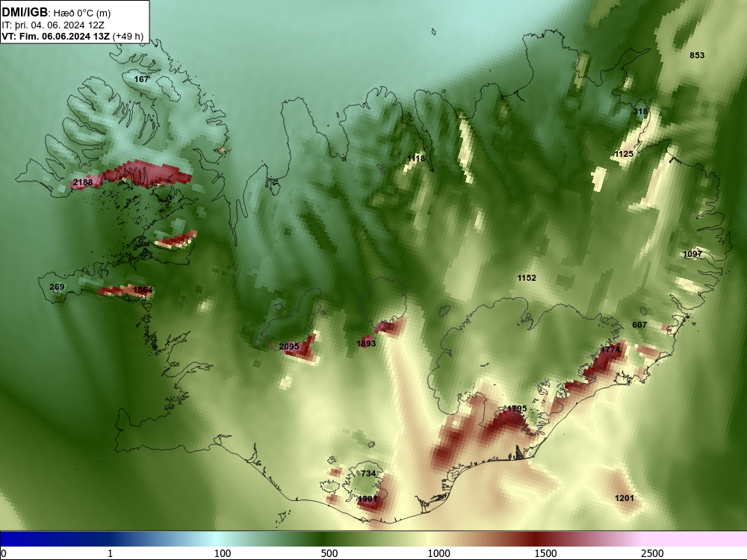
Task: Select the 1901 label near the south coast
Action: click(368, 499)
